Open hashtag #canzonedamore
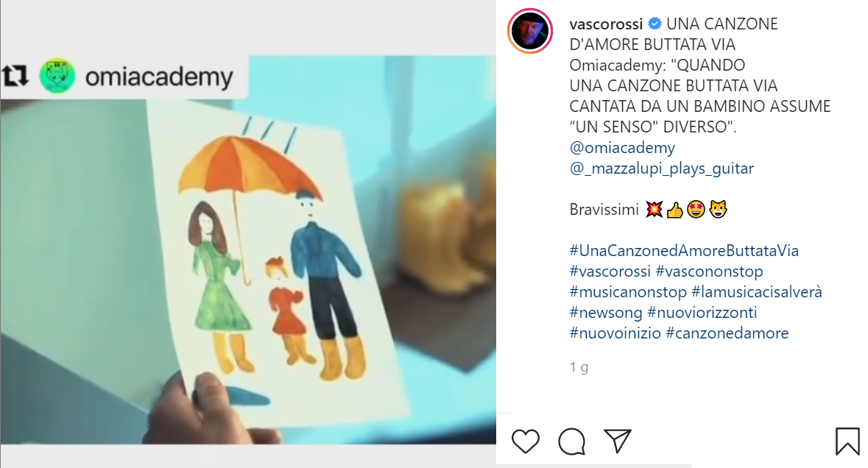868x468 pixels. (727, 333)
